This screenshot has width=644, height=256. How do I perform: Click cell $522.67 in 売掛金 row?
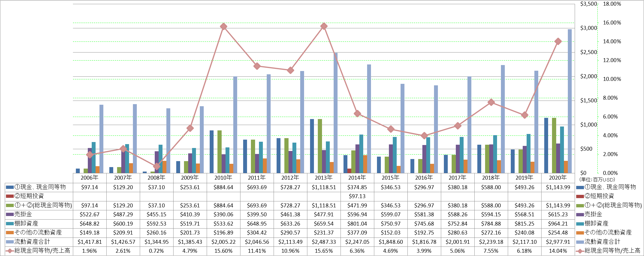90,215
